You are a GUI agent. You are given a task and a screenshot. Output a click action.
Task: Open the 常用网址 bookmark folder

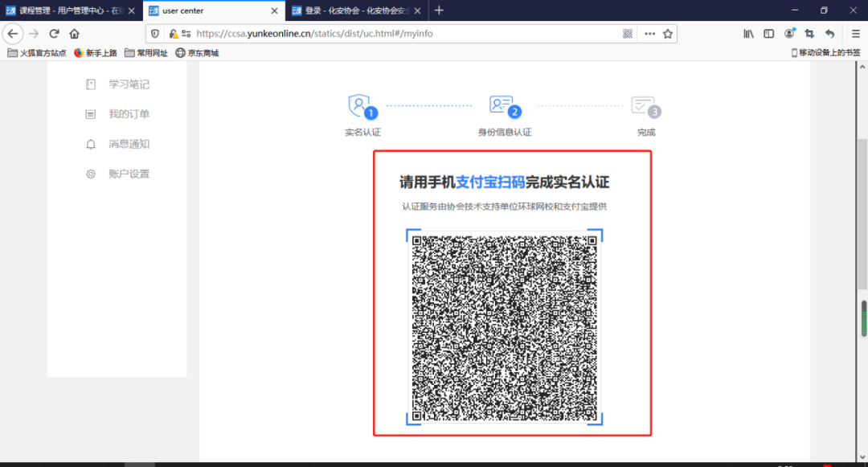(x=146, y=53)
